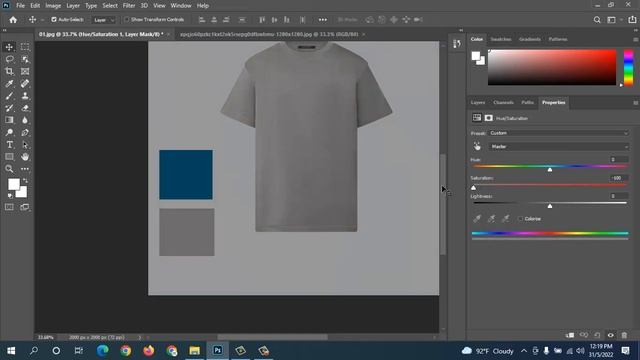Switch to the Channels tab
This screenshot has height=360, width=640.
[503, 102]
